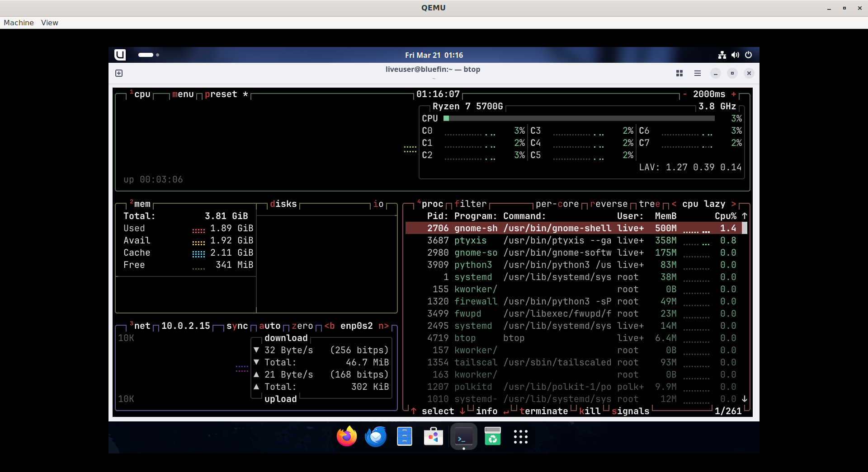Click the new tab icon in terminal header
The image size is (868, 472).
(119, 73)
